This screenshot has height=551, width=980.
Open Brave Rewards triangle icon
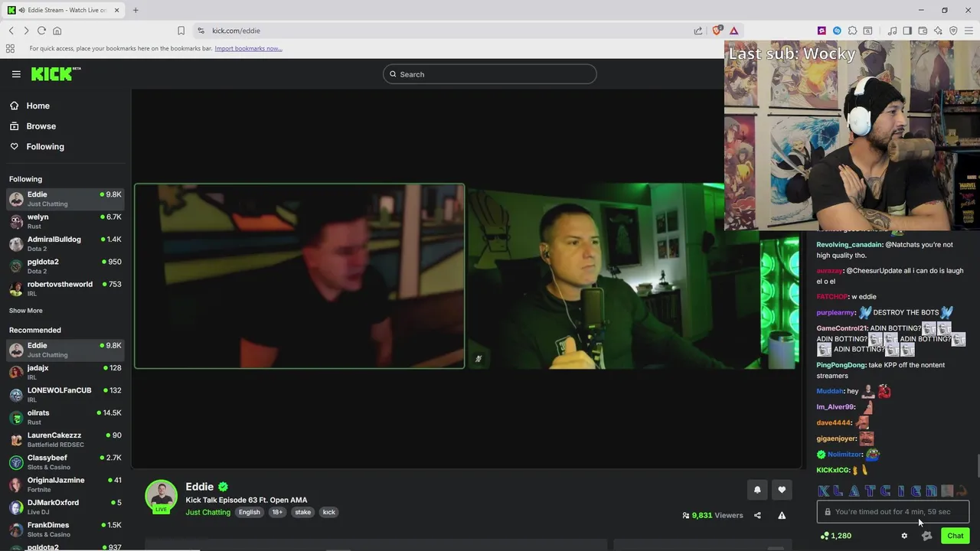pos(733,31)
